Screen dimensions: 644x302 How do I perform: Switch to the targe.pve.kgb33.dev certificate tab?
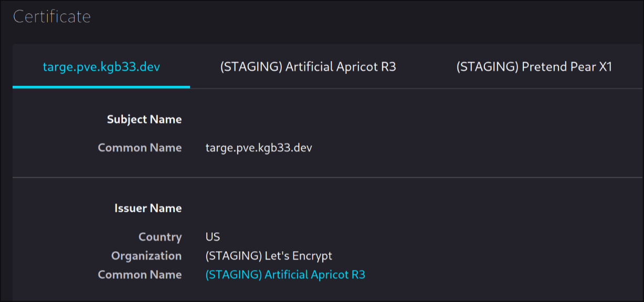pos(101,67)
